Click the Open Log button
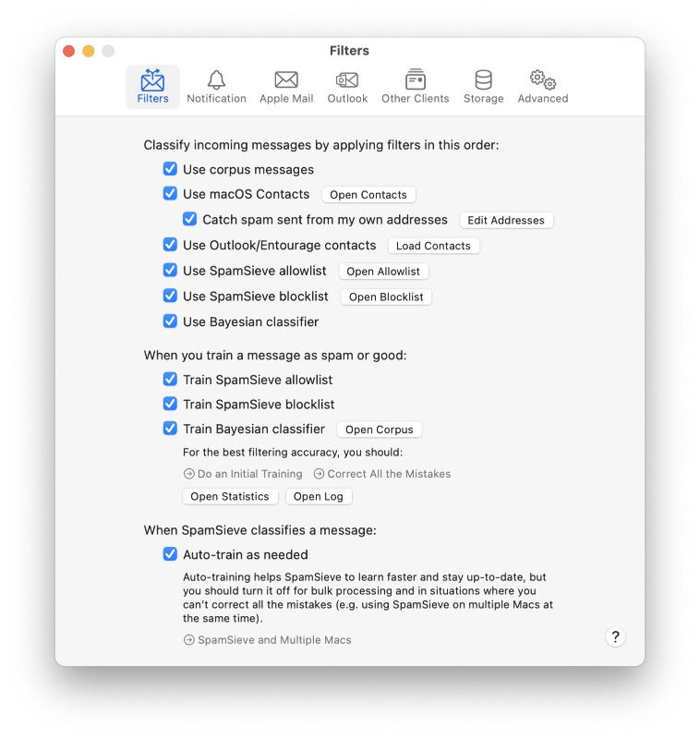Screen dimensions: 700x739 tap(319, 496)
